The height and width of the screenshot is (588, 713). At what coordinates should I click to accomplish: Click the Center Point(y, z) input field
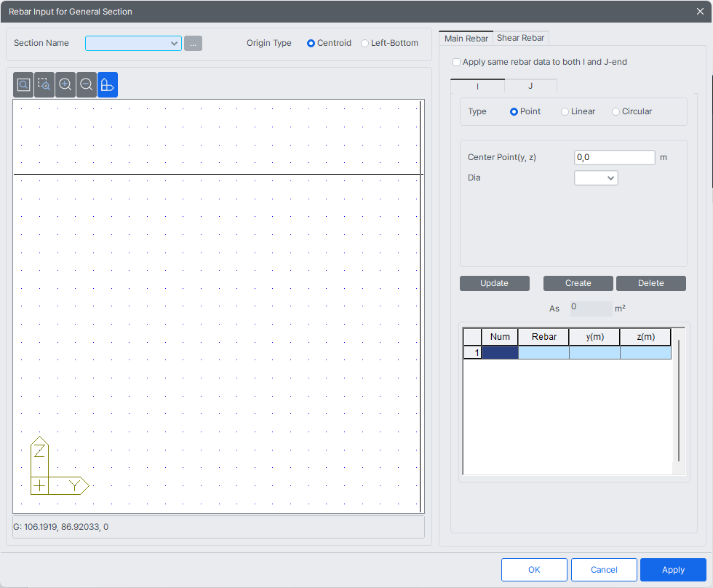point(614,157)
